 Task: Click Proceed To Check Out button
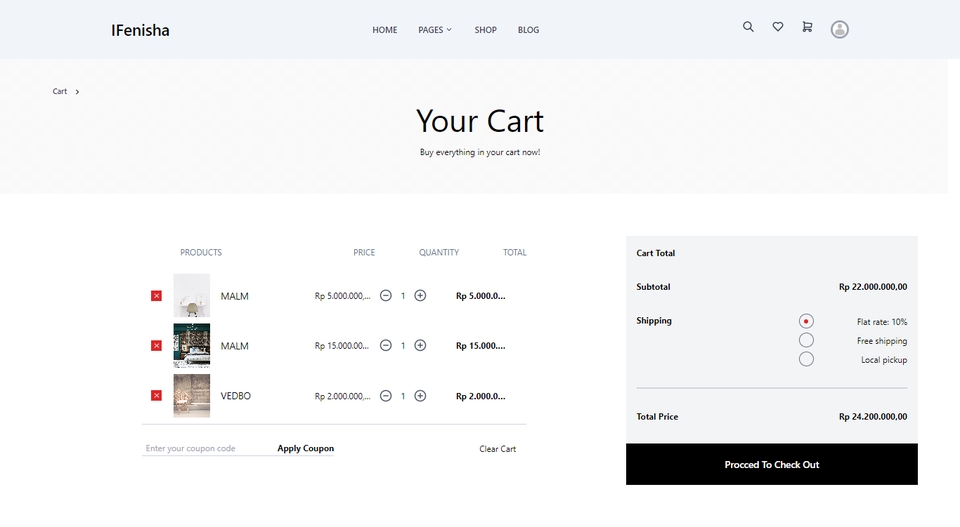pos(771,465)
